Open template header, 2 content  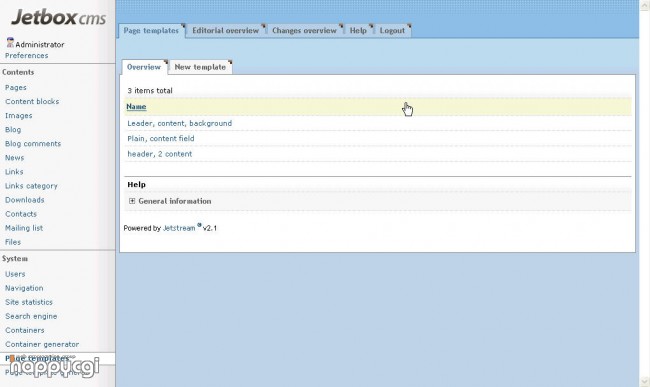tap(160, 154)
